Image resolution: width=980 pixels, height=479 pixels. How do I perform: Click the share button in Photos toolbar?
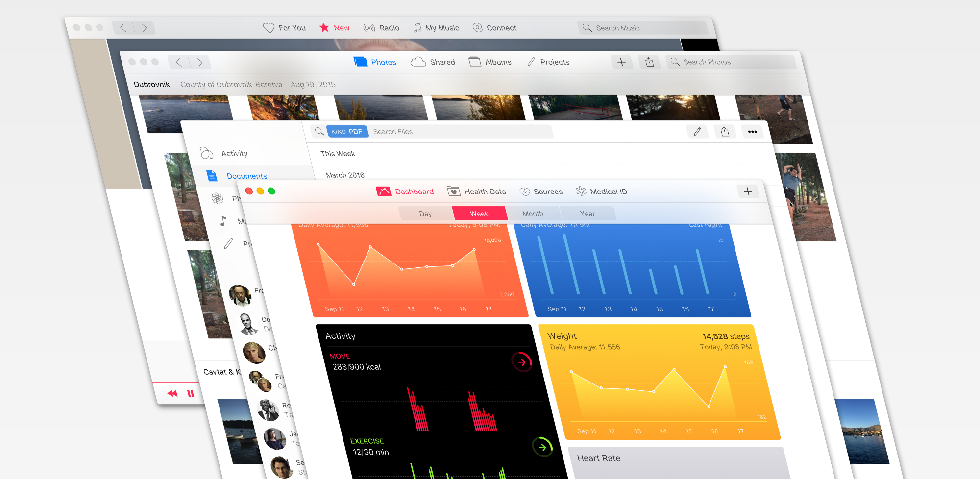point(650,62)
